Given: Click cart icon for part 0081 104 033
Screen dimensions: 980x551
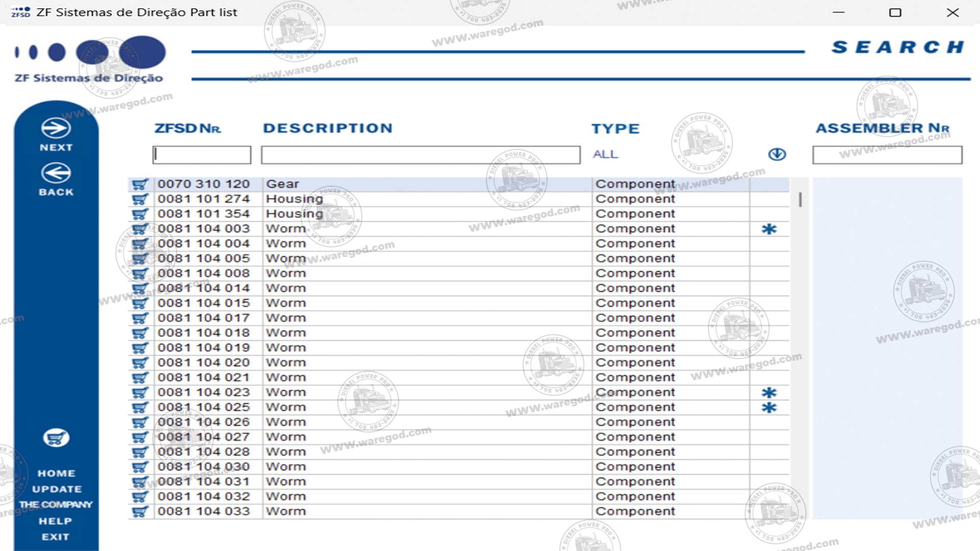Looking at the screenshot, I should click(x=139, y=511).
